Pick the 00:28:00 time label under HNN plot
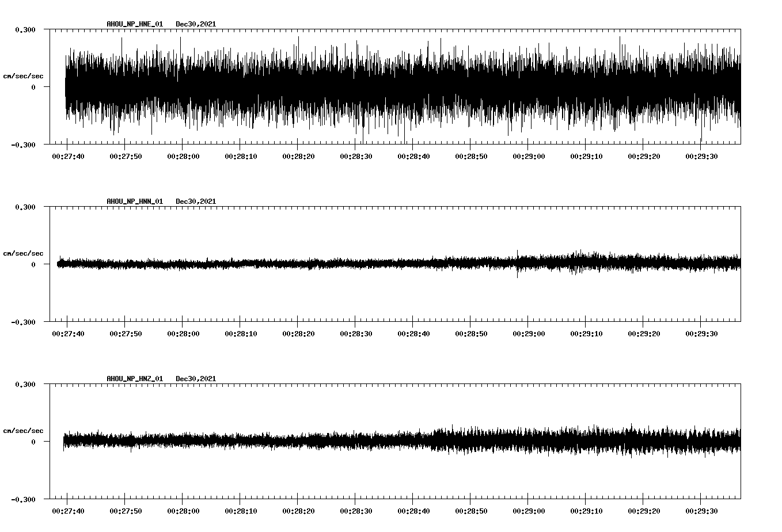This screenshot has height=532, width=782. pos(183,333)
